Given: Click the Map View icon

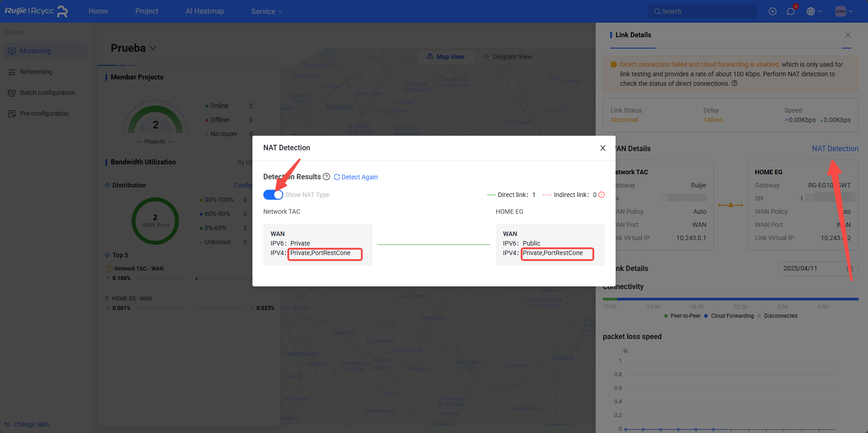Looking at the screenshot, I should click(430, 56).
